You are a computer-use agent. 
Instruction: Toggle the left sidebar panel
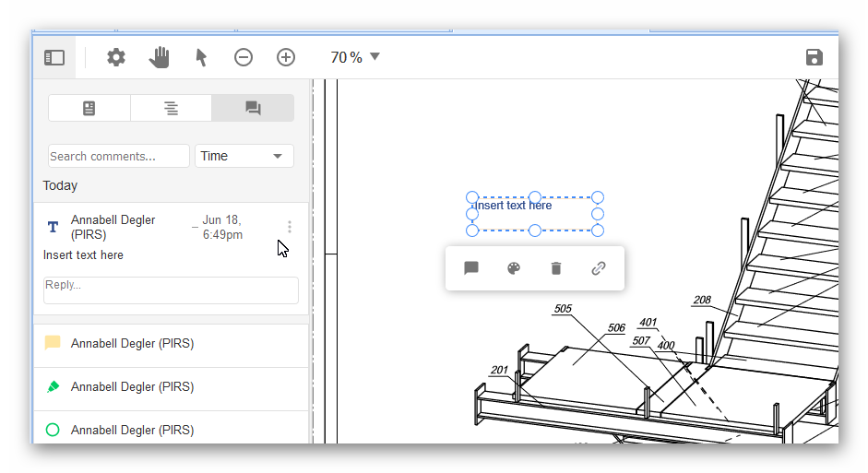54,57
